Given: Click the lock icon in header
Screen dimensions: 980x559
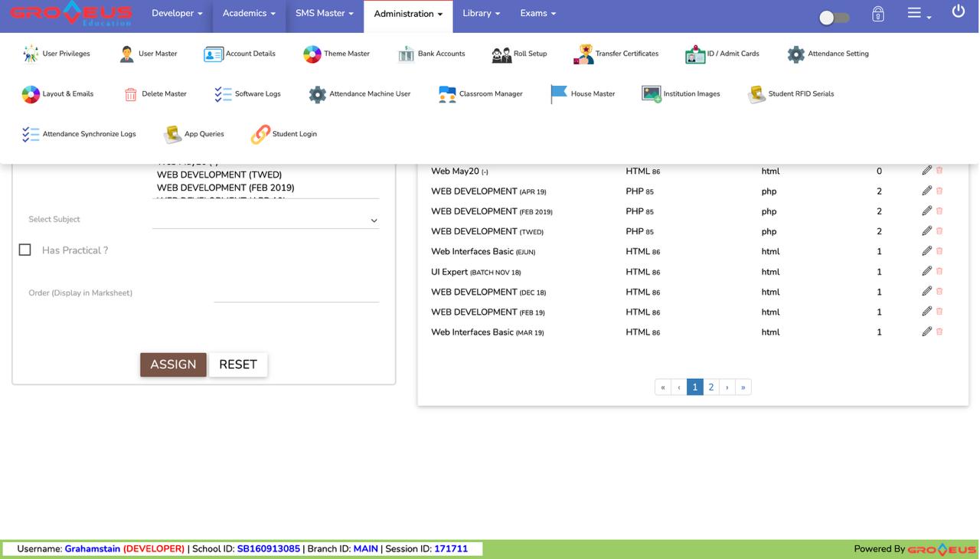Looking at the screenshot, I should click(878, 14).
